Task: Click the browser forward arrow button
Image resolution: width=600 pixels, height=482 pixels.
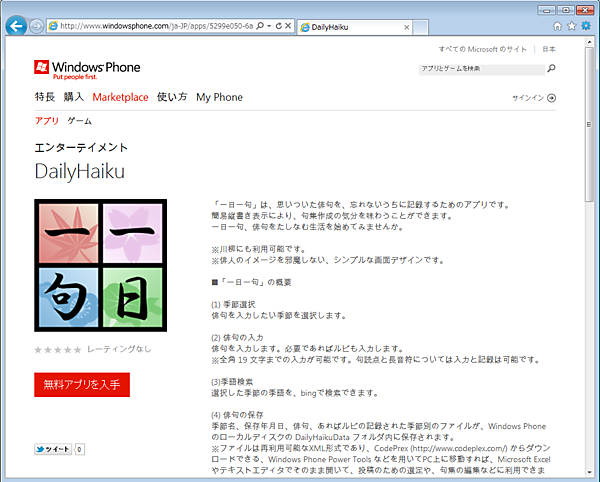Action: coord(36,26)
